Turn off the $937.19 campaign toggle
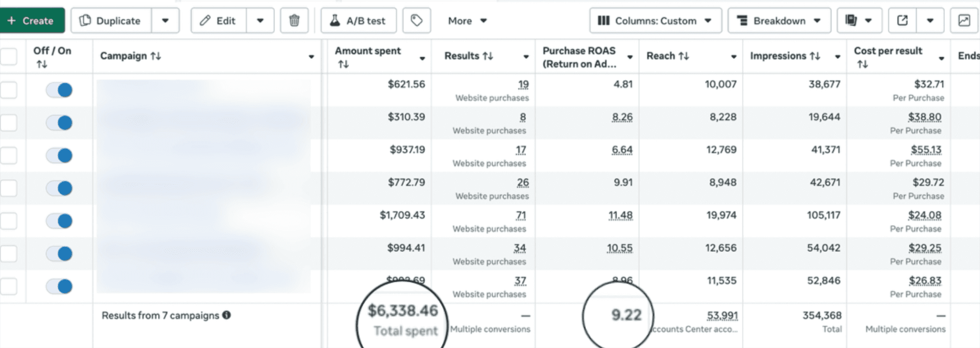Screen dimensions: 980x348 point(59,156)
